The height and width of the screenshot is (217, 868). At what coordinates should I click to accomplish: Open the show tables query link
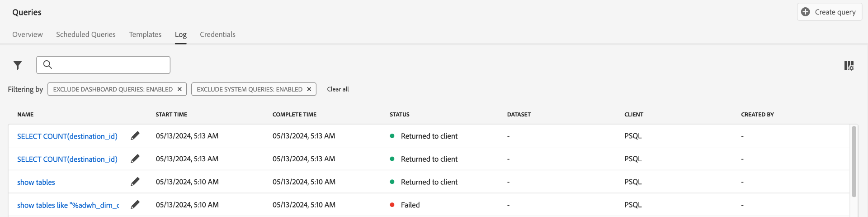36,182
